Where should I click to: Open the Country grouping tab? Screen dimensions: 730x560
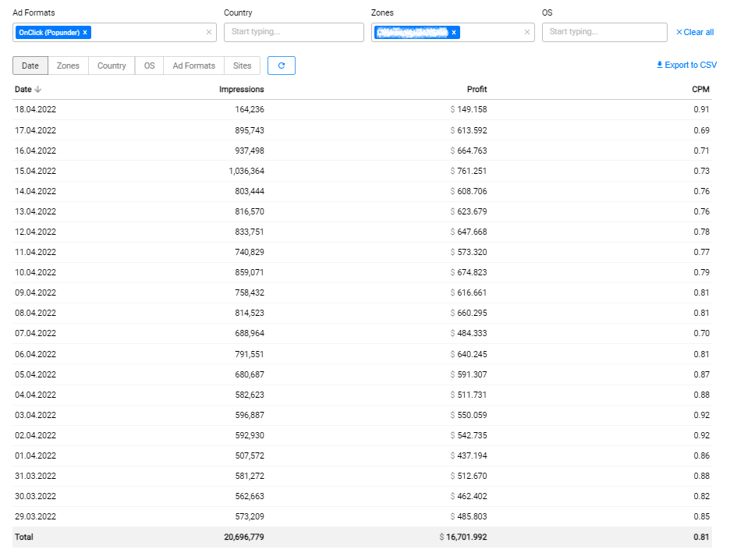point(112,66)
